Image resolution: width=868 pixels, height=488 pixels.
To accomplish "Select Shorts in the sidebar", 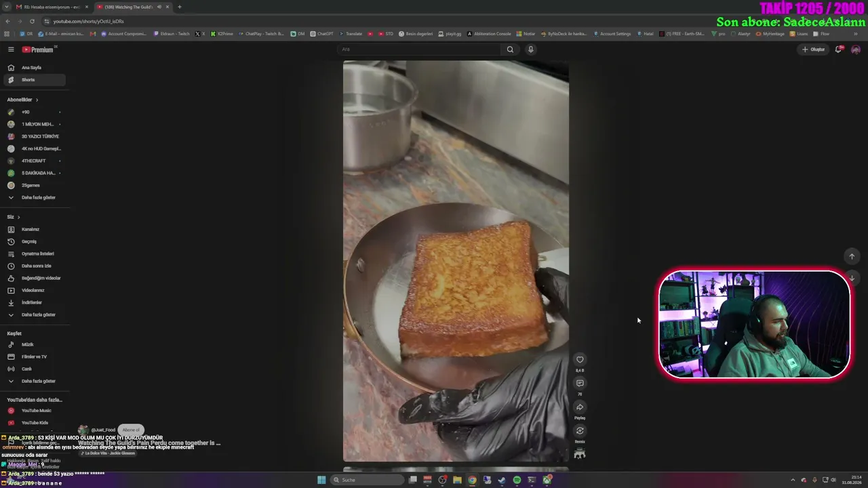I will tap(34, 80).
